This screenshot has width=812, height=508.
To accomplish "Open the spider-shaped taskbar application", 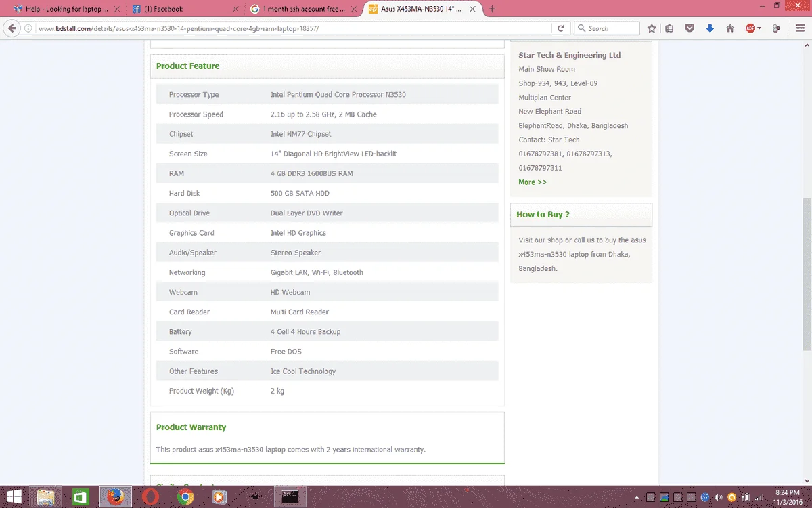I will (x=255, y=497).
